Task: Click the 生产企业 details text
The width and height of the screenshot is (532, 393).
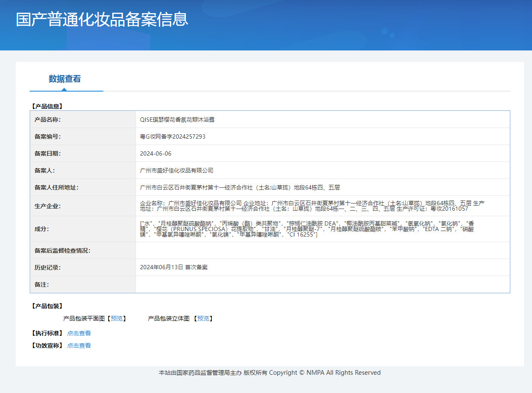Action: tap(312, 206)
